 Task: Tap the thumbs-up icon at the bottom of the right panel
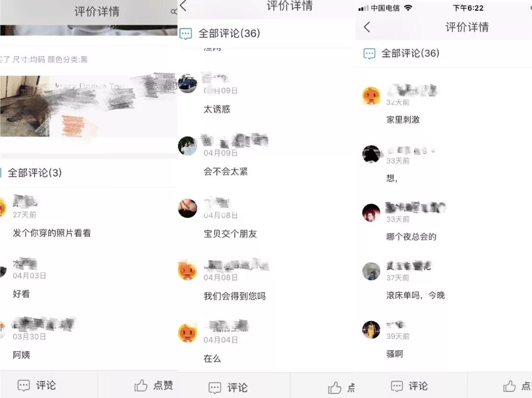pos(509,386)
